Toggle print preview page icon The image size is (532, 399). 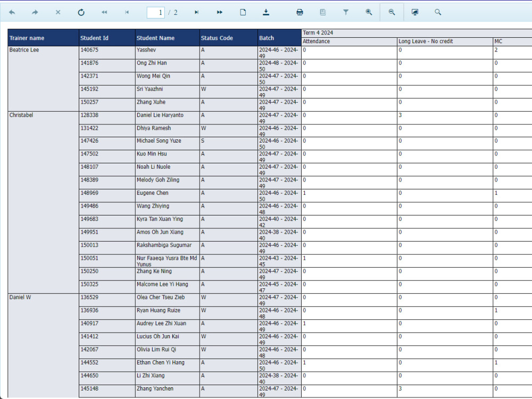point(243,12)
